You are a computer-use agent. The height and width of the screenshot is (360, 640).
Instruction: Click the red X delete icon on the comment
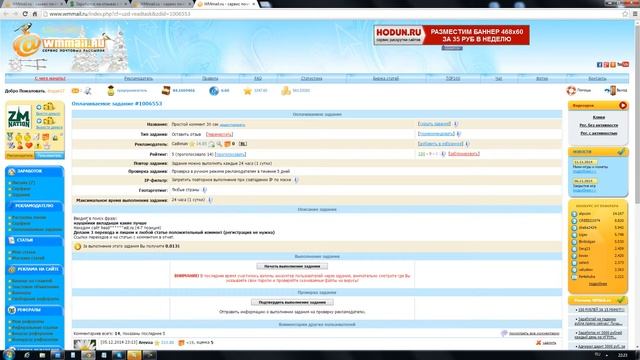tap(539, 343)
